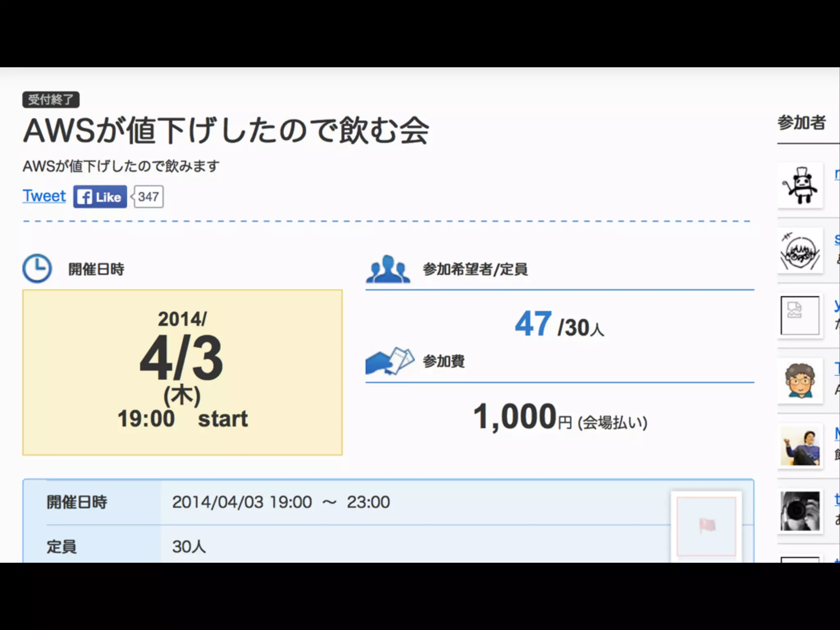Click the 受付終了 status badge
Image resolution: width=840 pixels, height=630 pixels.
click(51, 100)
